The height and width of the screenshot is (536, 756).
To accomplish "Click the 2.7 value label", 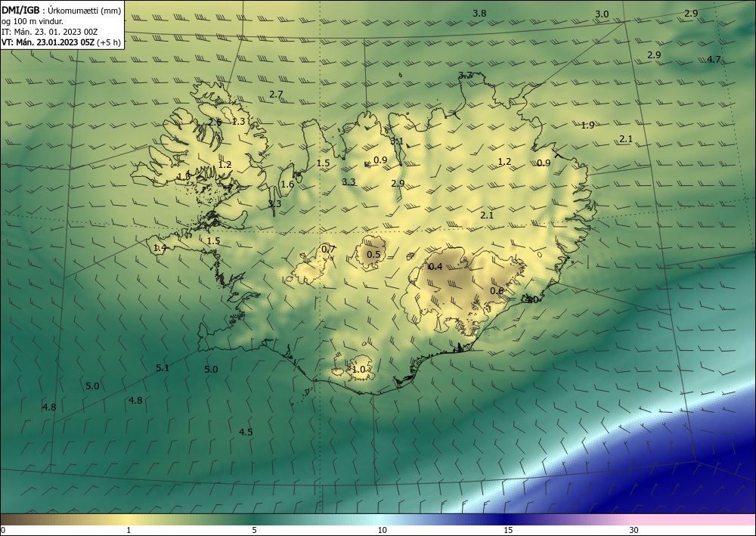I will [x=276, y=94].
